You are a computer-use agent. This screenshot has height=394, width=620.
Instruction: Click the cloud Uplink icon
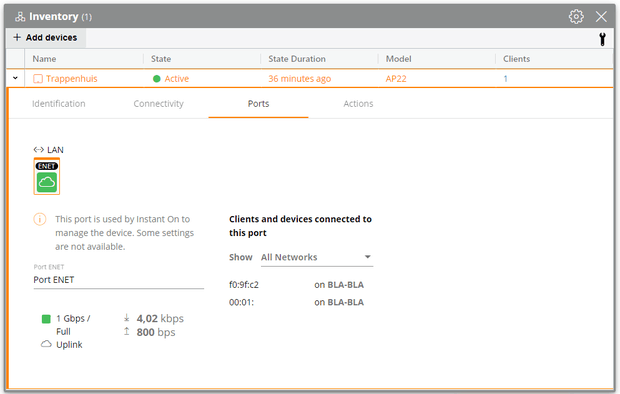(x=46, y=344)
